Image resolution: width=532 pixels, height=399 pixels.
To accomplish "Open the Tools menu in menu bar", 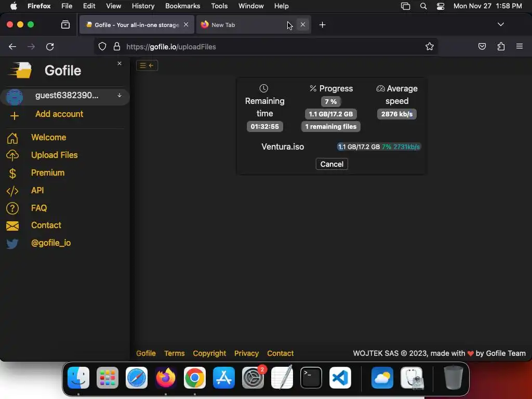I will tap(219, 6).
